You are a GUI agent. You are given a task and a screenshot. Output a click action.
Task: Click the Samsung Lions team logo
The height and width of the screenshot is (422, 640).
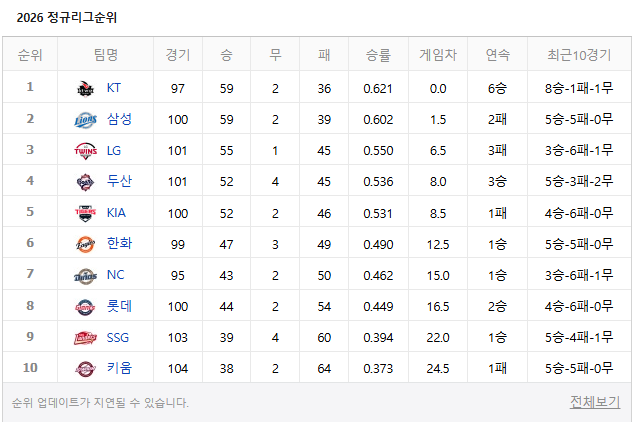85,120
